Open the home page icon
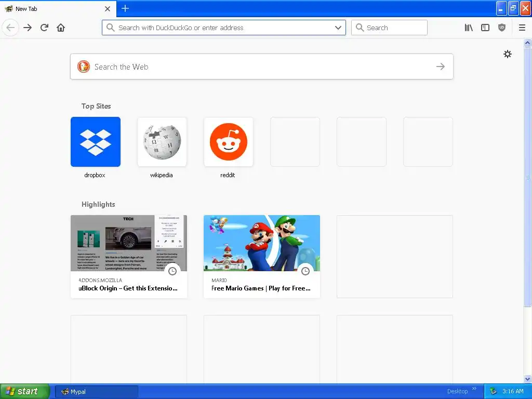Screen dimensions: 532x399 click(x=61, y=28)
